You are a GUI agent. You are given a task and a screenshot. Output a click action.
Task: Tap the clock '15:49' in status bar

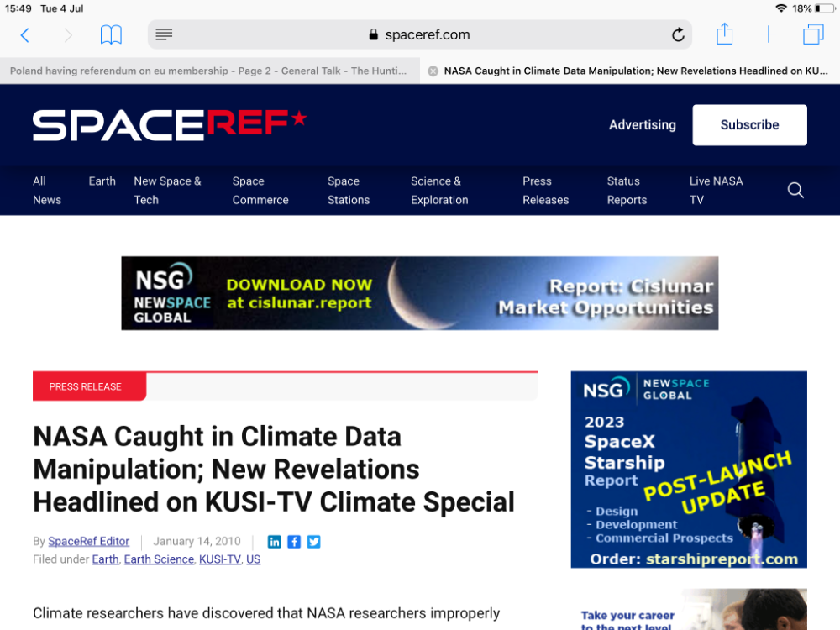coord(18,8)
